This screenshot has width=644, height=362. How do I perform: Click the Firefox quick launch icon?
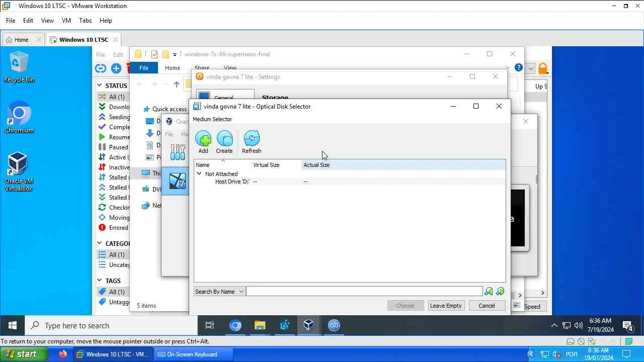coord(63,354)
